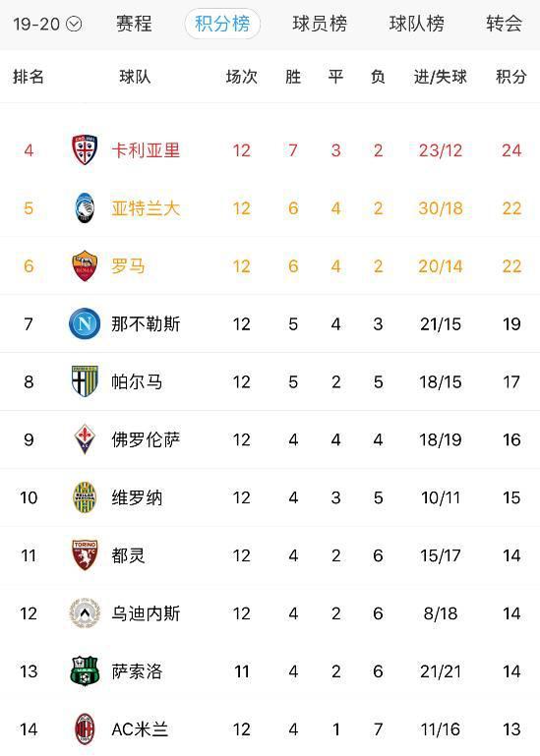Sort by the 积分 column header
Viewport: 540px width, 756px height.
511,77
